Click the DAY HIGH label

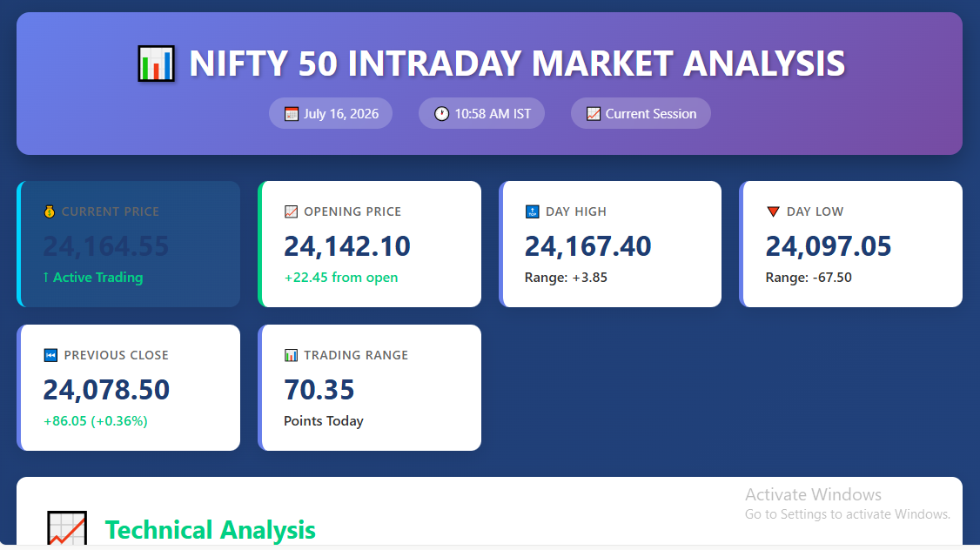[x=575, y=211]
